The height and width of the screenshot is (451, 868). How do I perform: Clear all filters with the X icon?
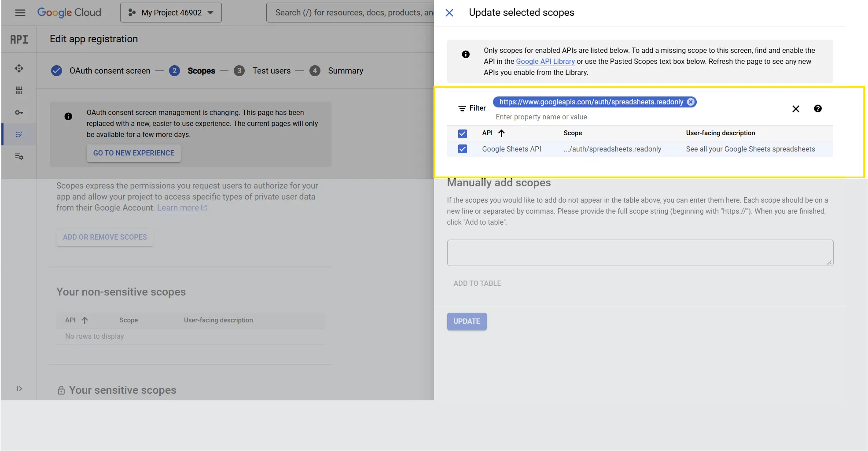[x=796, y=109]
